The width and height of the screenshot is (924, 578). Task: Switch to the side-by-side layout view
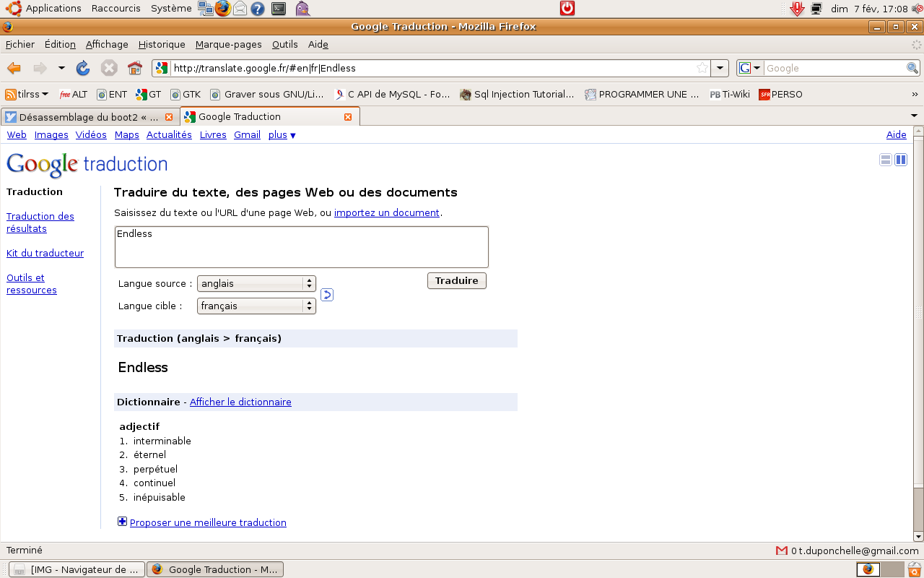[901, 160]
